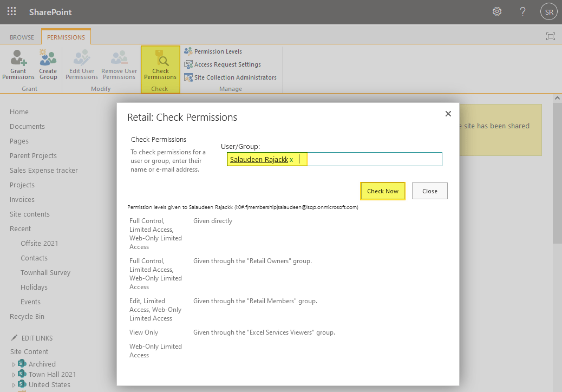Open the SharePoint app launcher waffle

click(11, 11)
